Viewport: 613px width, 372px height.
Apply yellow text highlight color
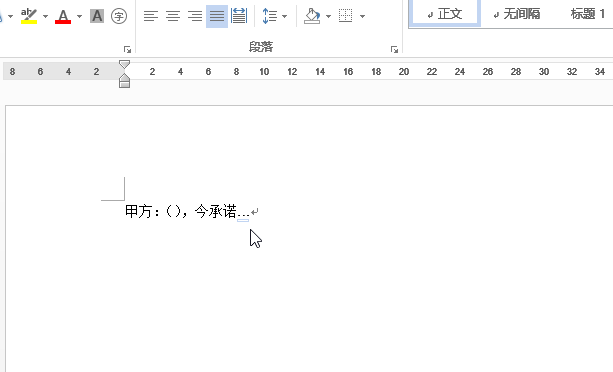click(x=29, y=16)
